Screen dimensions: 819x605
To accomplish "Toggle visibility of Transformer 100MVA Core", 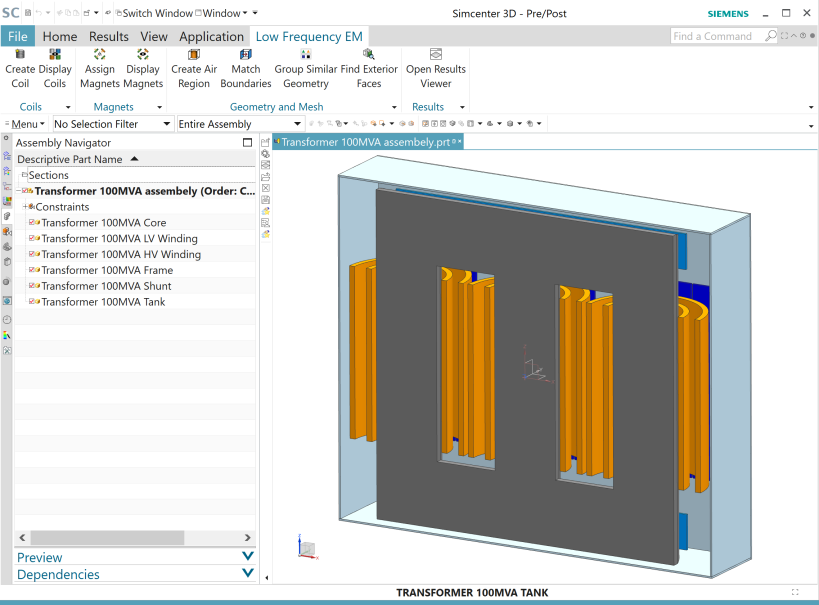I will (x=32, y=223).
